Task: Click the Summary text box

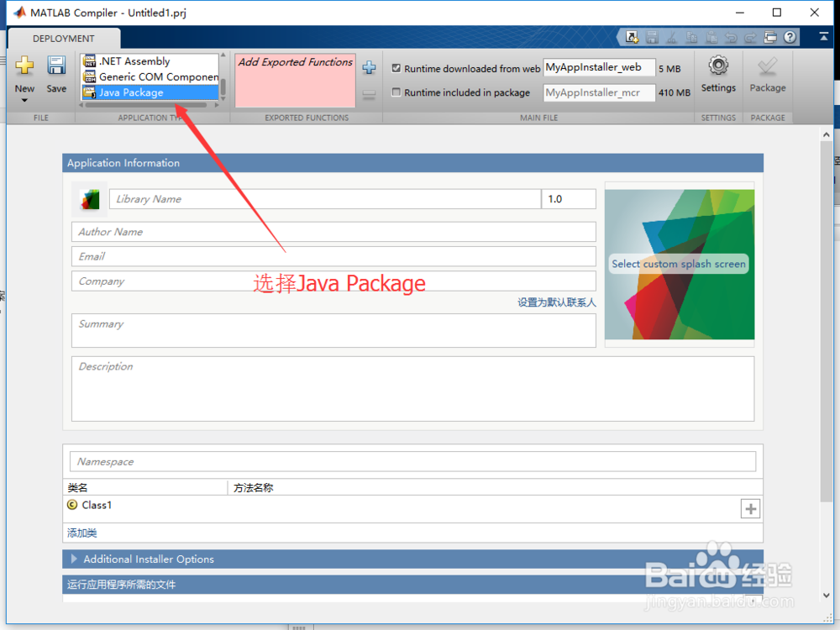Action: click(333, 330)
